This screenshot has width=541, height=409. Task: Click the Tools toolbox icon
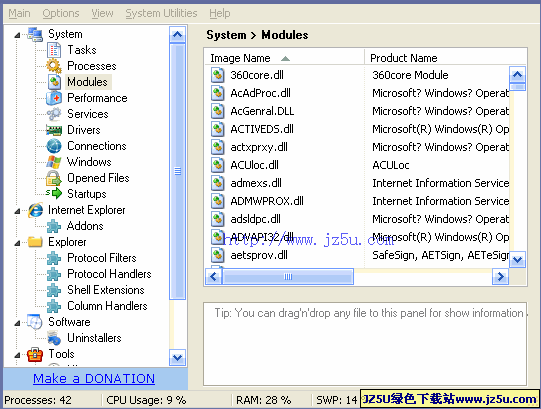click(35, 354)
